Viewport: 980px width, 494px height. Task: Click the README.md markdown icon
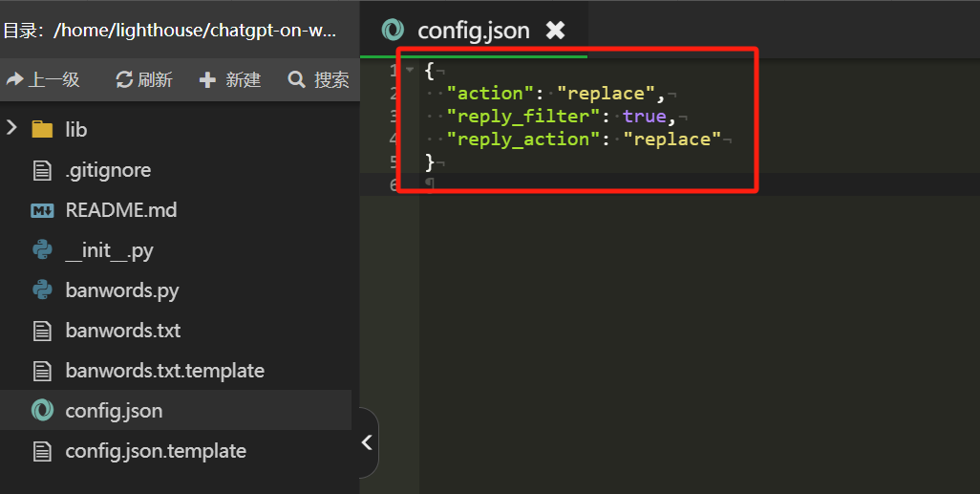[42, 210]
